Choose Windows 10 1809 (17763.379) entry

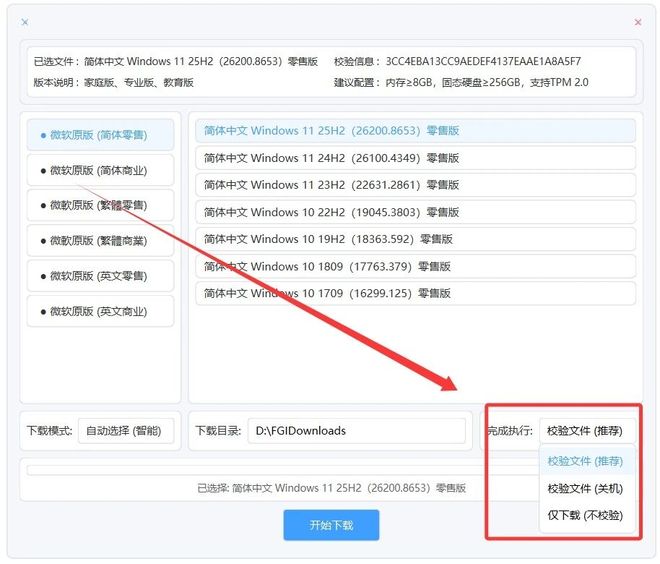[415, 266]
